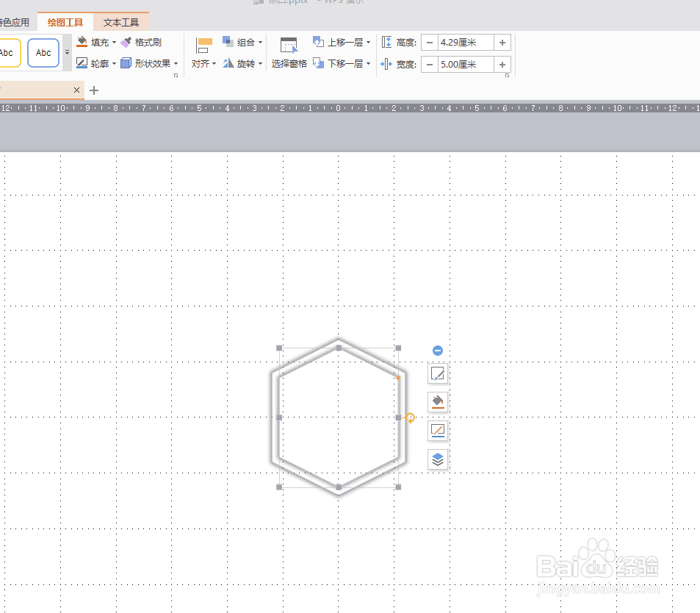Screen dimensions: 700x613
Task: Click the layer arrange icon beside the hexagon
Action: [437, 459]
